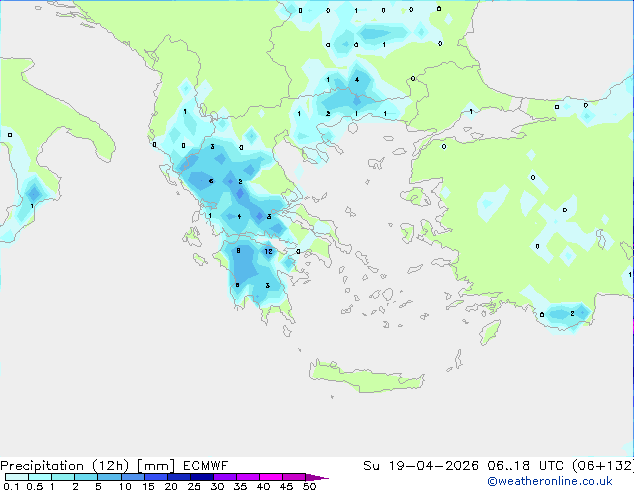Click the '40' legend scale label

(x=263, y=486)
